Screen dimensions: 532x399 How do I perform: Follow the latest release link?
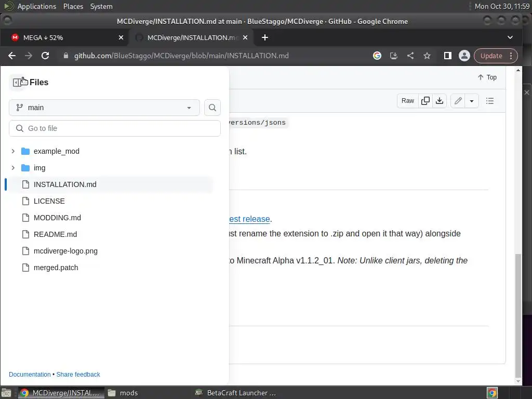(250, 219)
